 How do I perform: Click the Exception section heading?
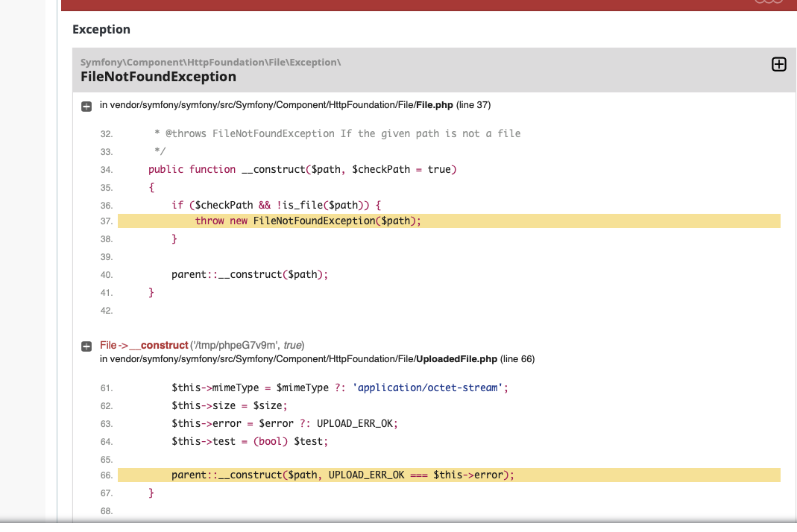pyautogui.click(x=101, y=30)
